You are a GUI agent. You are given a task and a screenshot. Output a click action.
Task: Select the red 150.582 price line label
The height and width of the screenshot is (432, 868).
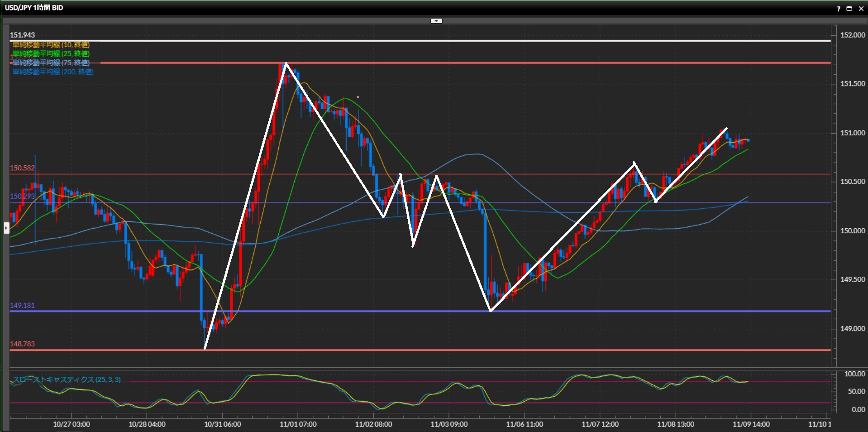23,168
